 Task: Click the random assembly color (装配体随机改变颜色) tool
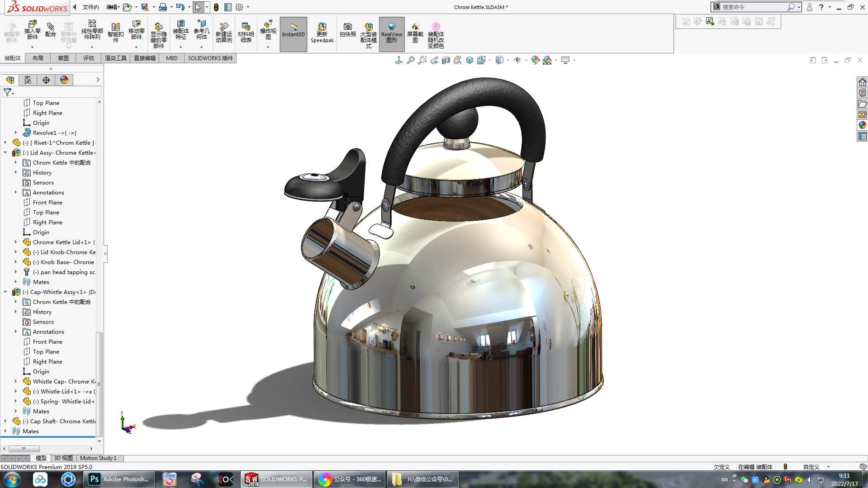tap(436, 34)
